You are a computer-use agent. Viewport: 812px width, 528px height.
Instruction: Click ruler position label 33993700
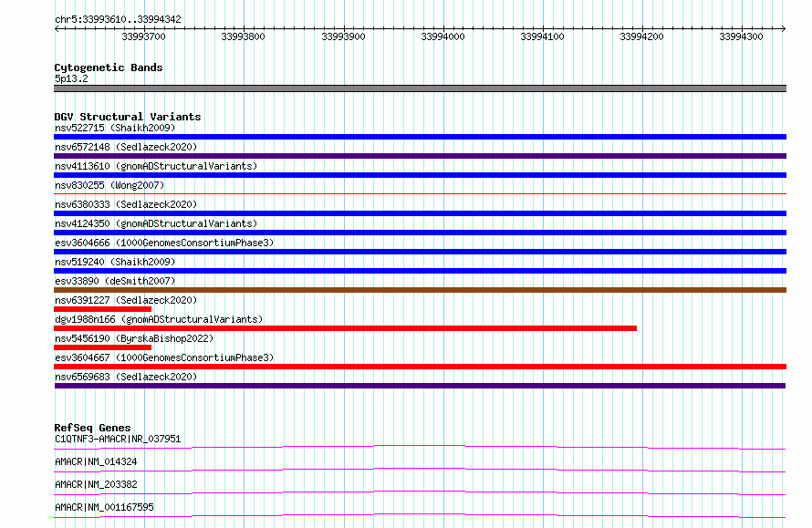coord(143,36)
